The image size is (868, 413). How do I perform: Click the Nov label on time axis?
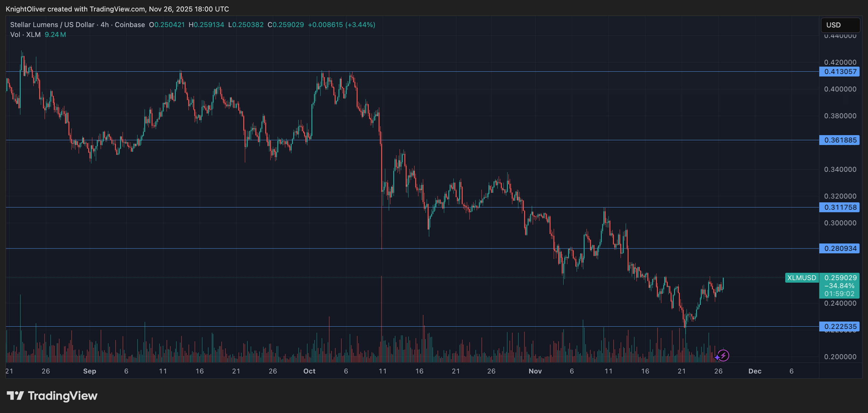535,371
